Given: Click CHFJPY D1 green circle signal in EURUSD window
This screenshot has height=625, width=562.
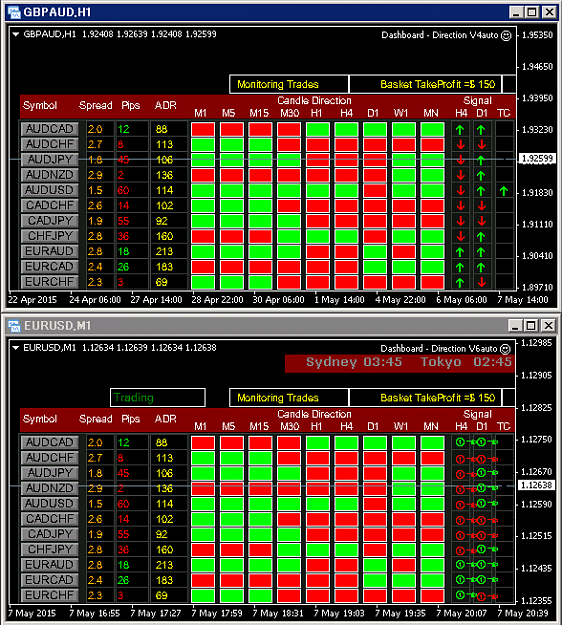Looking at the screenshot, I should click(x=481, y=549).
